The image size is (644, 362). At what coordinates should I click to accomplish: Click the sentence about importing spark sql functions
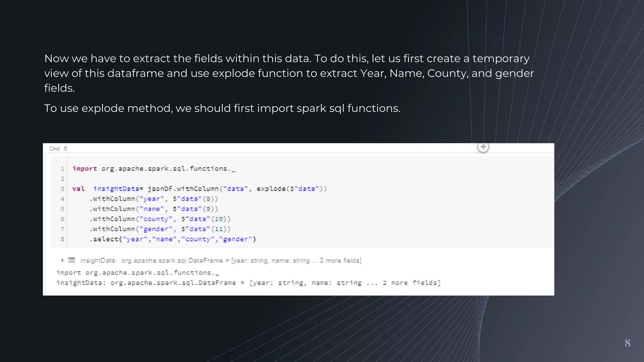pos(222,108)
